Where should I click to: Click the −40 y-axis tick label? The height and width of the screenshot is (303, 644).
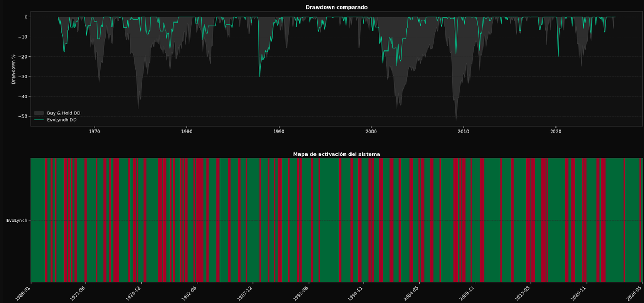[23, 97]
